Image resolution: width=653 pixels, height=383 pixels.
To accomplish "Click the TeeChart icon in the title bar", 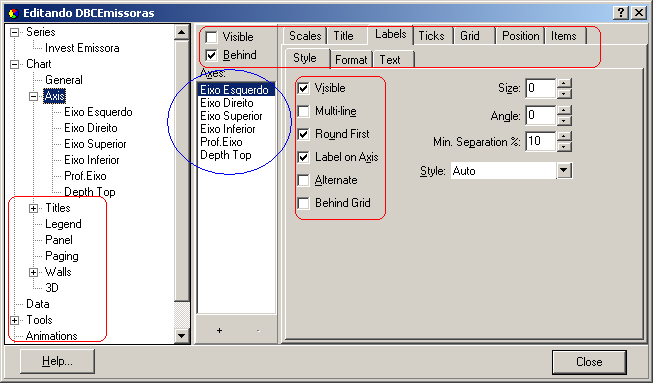I will point(13,13).
